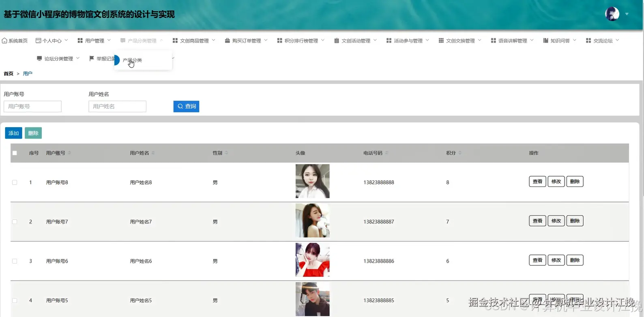Click the 添加 button

point(13,133)
